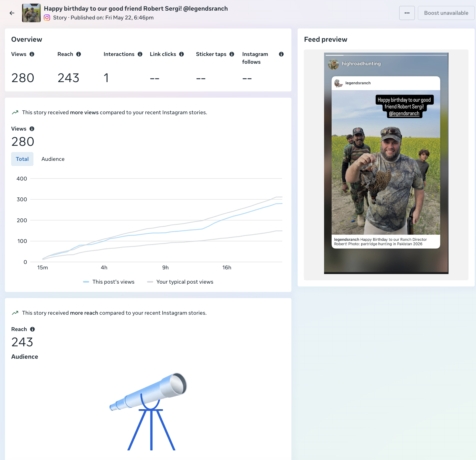Image resolution: width=476 pixels, height=460 pixels.
Task: Click the 9h label on chart axis
Action: [165, 268]
